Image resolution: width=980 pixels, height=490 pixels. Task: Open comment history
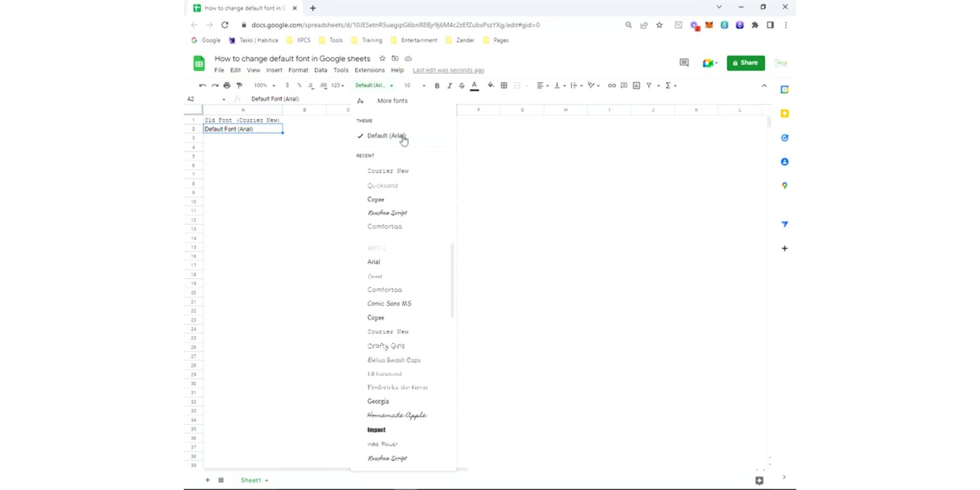[684, 63]
